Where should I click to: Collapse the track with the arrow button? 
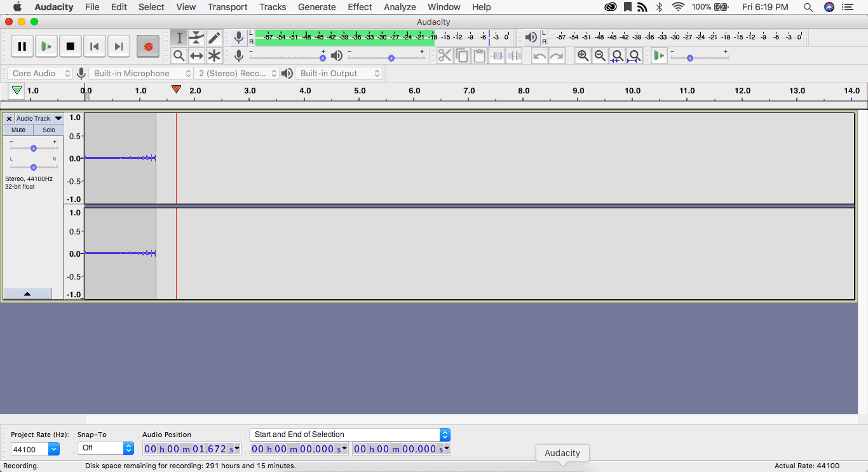pos(27,293)
